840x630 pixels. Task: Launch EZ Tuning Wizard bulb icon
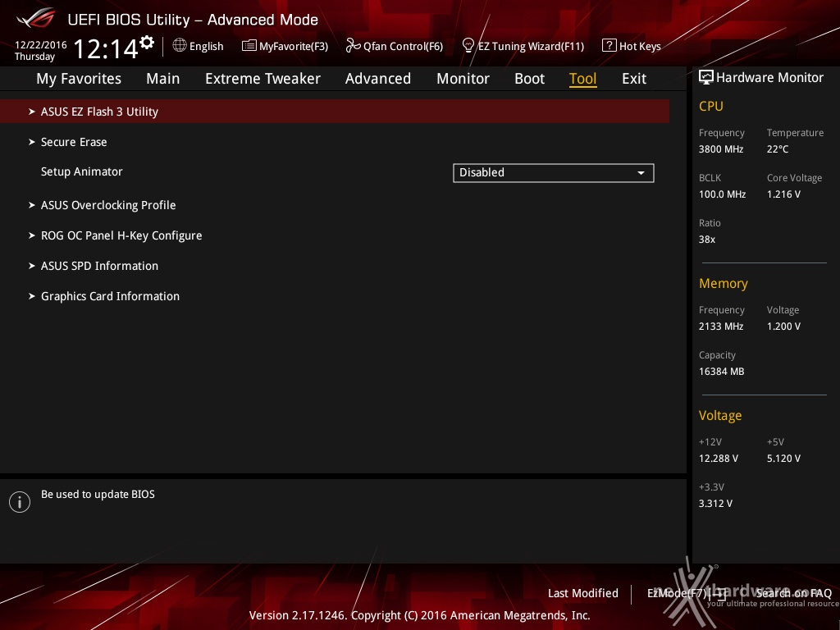[468, 46]
